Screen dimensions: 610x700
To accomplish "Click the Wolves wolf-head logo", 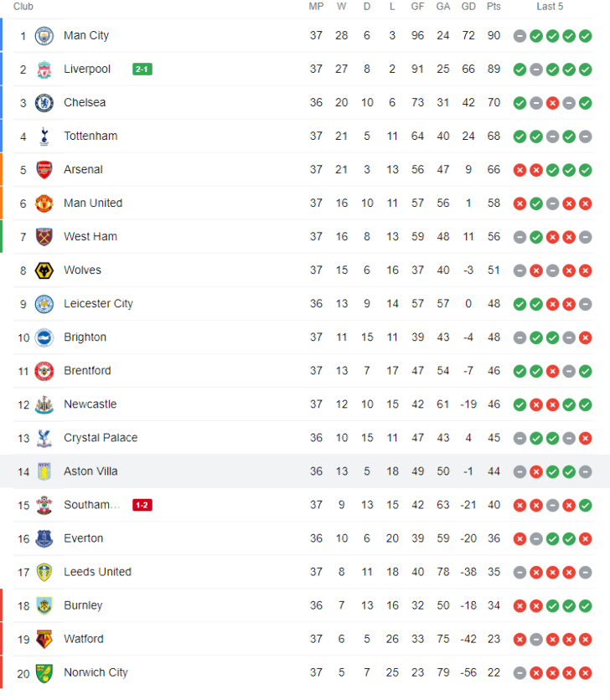I will [x=44, y=270].
